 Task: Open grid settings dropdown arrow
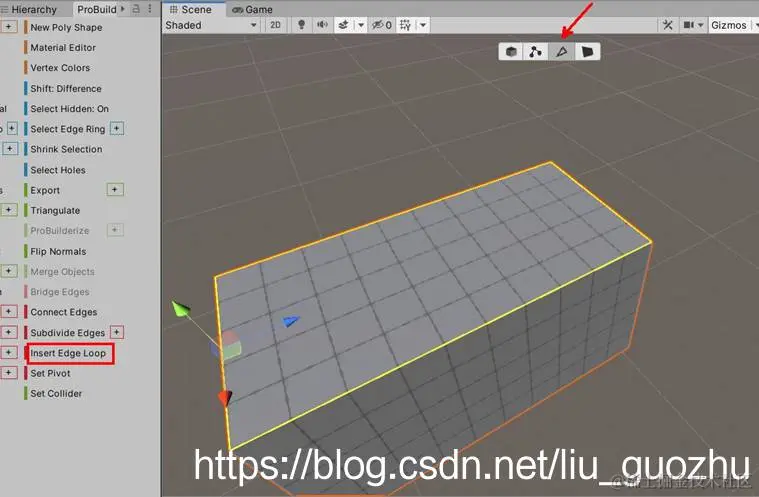coord(423,25)
